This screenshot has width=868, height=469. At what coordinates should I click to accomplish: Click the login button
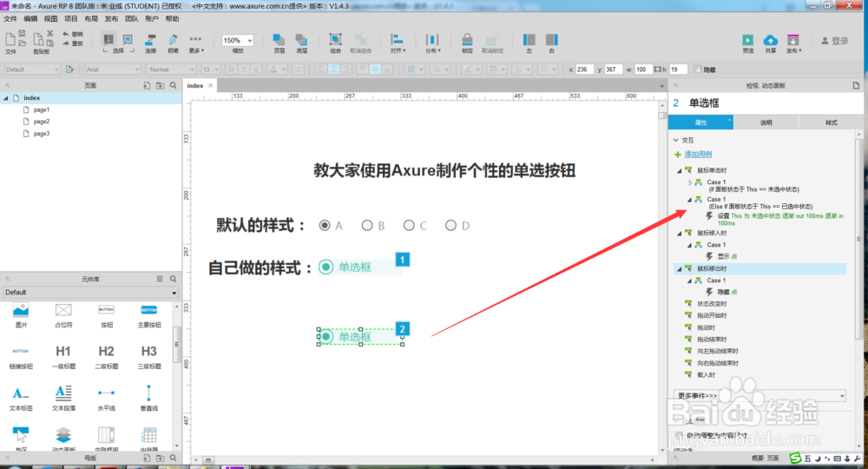tap(835, 41)
